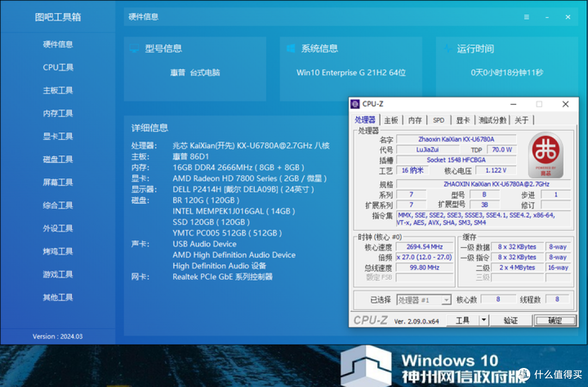The width and height of the screenshot is (588, 387).
Task: Click the 确定 button in CPU-Z
Action: click(x=555, y=320)
